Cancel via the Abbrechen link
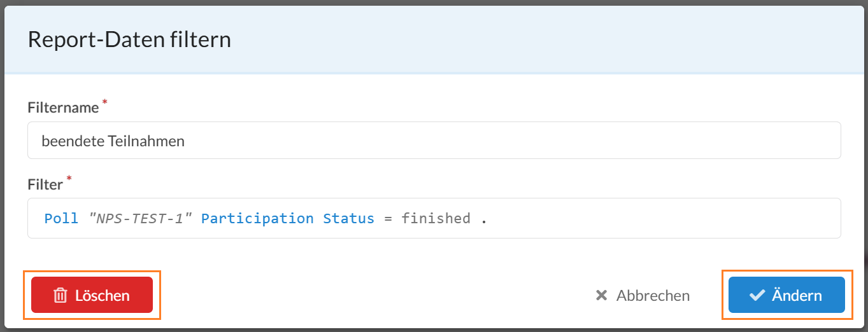The height and width of the screenshot is (332, 868). pyautogui.click(x=643, y=295)
